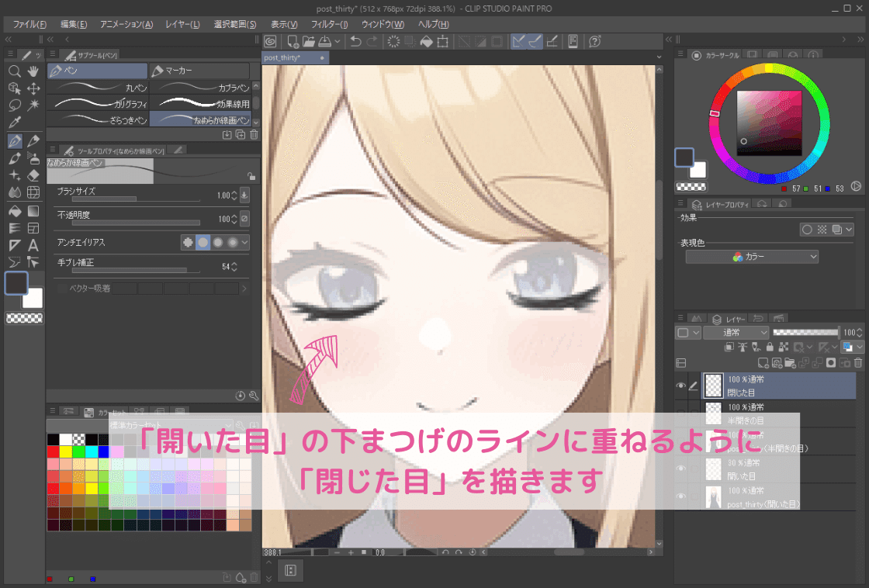The width and height of the screenshot is (869, 588).
Task: Expand the ベクター吸着 options arrow
Action: [x=244, y=288]
